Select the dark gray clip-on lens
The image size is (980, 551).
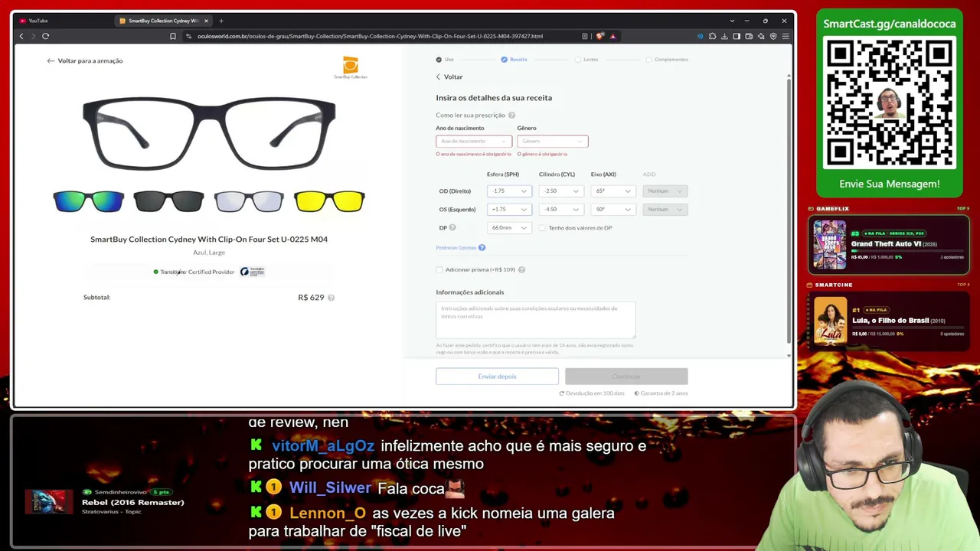click(168, 201)
